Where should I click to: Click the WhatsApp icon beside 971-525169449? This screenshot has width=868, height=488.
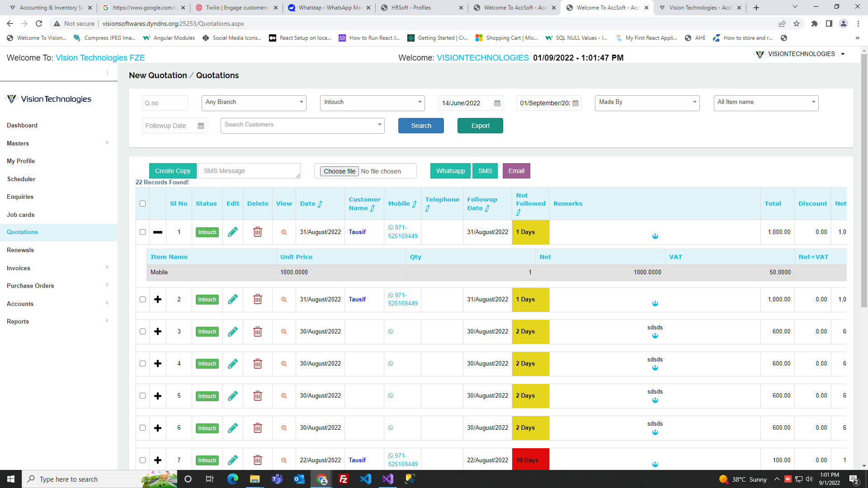pos(390,228)
